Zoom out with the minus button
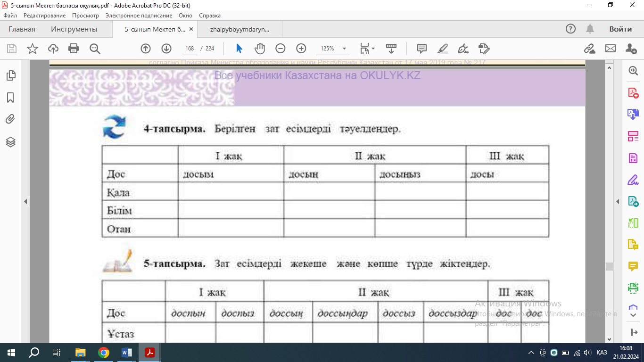This screenshot has width=644, height=362. 281,49
